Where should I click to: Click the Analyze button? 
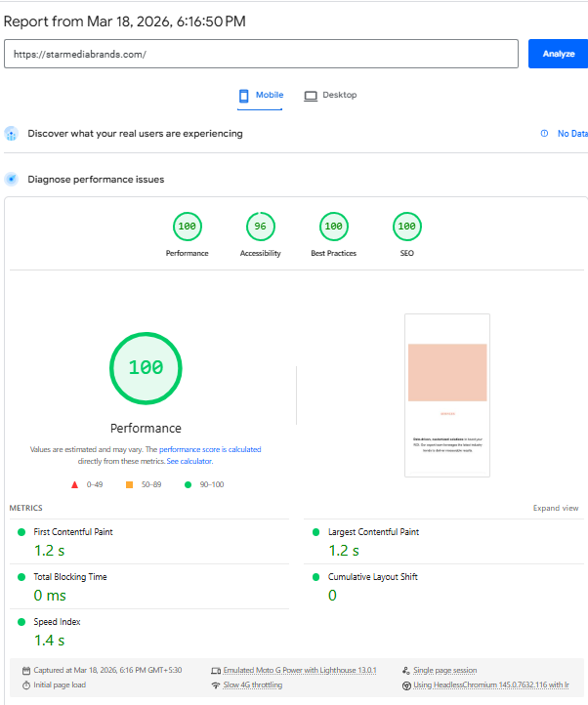(x=558, y=54)
